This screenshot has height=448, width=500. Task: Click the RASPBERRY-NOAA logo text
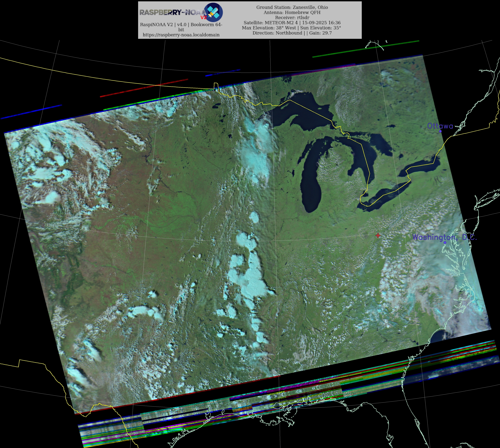(172, 12)
